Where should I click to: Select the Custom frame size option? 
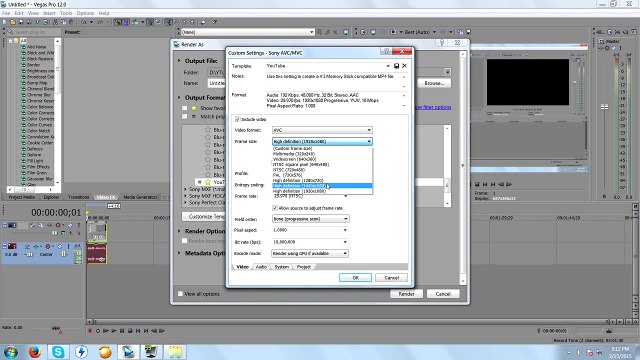322,149
